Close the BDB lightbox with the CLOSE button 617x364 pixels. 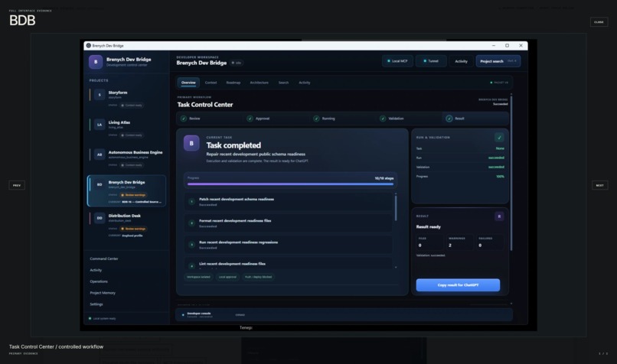[x=599, y=22]
